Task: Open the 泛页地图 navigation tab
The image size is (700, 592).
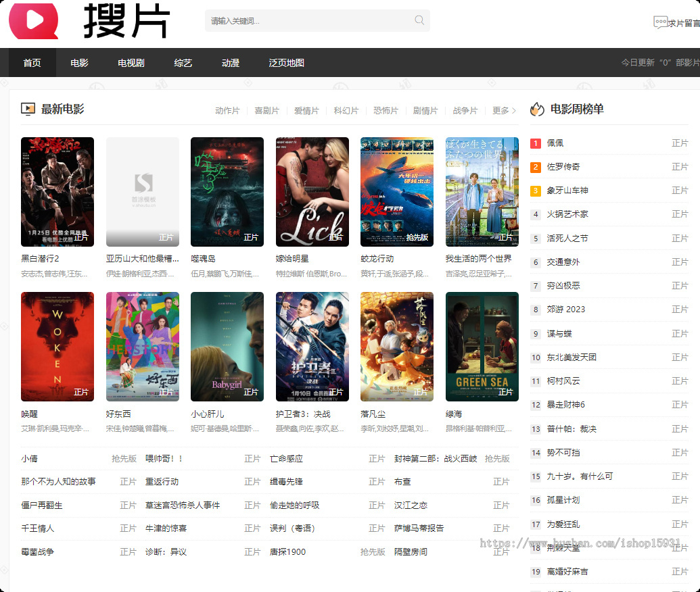Action: [287, 62]
